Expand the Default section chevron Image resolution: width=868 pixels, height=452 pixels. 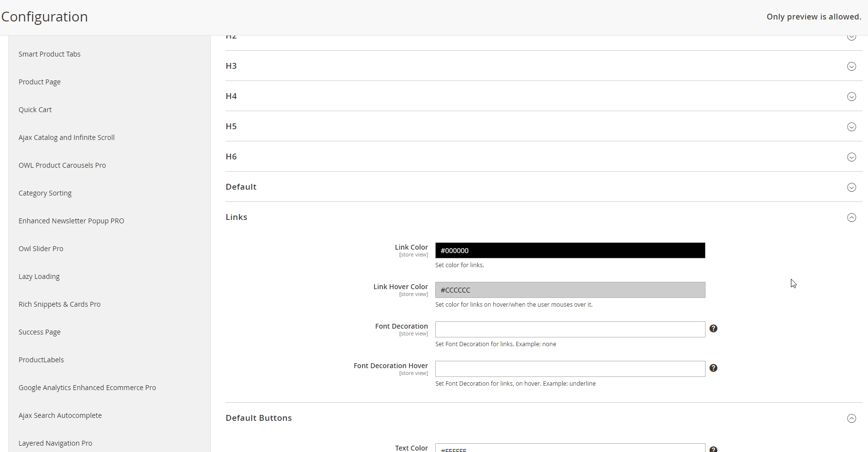point(851,187)
